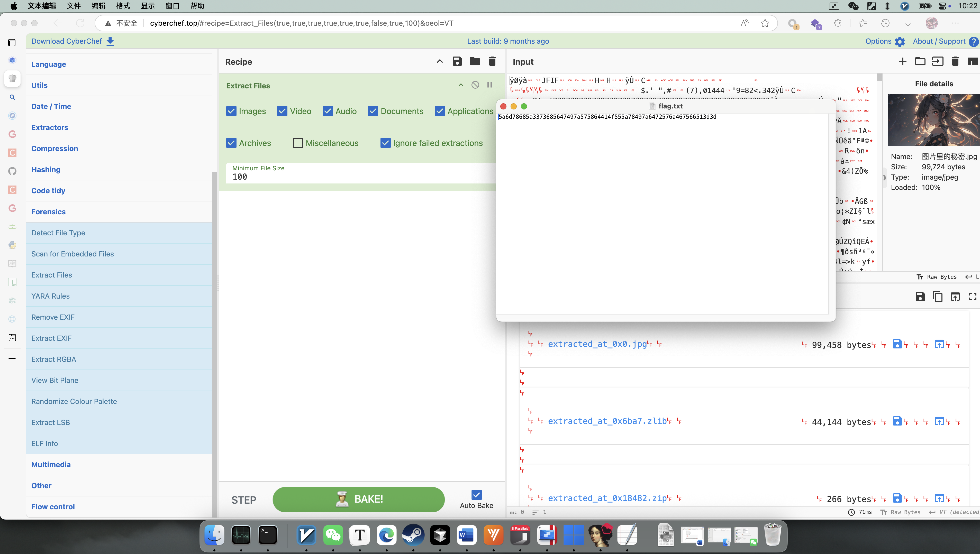The height and width of the screenshot is (554, 980).
Task: Refresh the browser page
Action: pos(80,23)
